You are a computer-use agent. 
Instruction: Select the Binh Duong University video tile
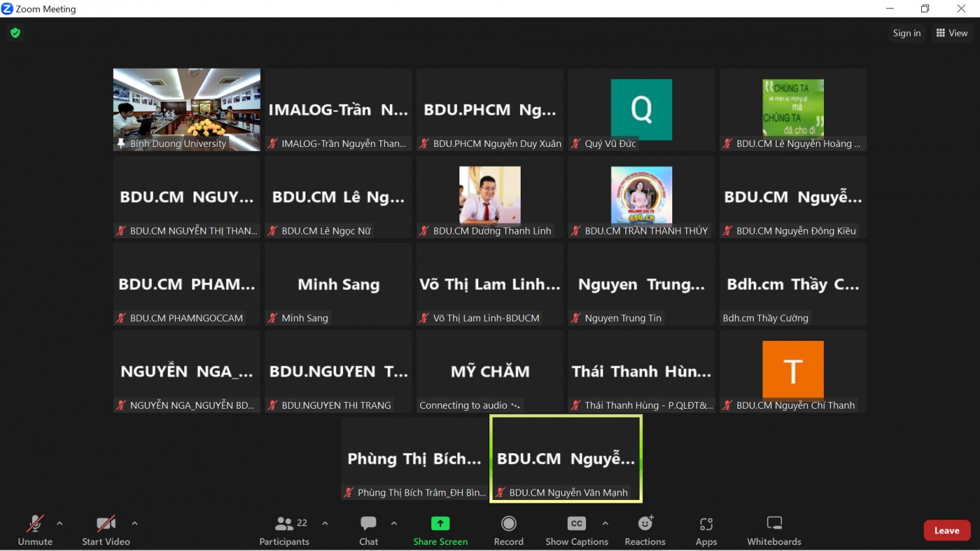(x=187, y=110)
